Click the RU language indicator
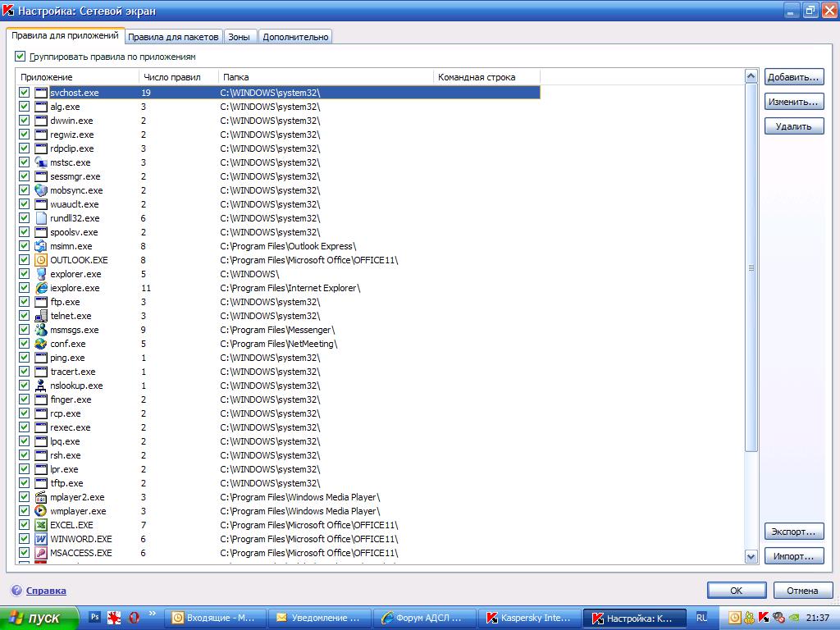Viewport: 840px width, 630px height. pyautogui.click(x=702, y=618)
